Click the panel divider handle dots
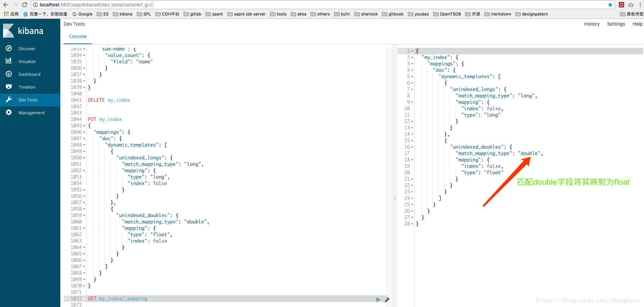 click(395, 197)
